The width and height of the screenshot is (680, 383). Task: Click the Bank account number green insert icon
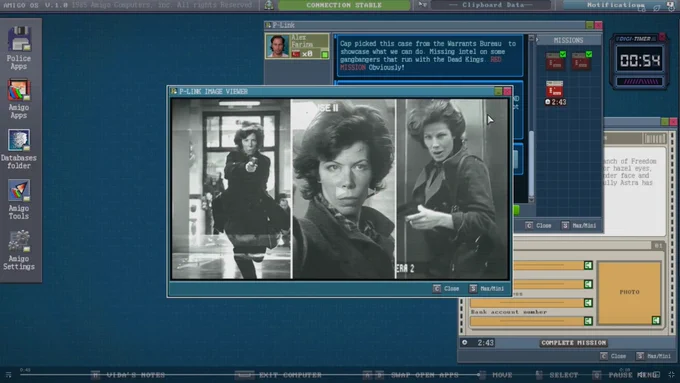point(588,321)
